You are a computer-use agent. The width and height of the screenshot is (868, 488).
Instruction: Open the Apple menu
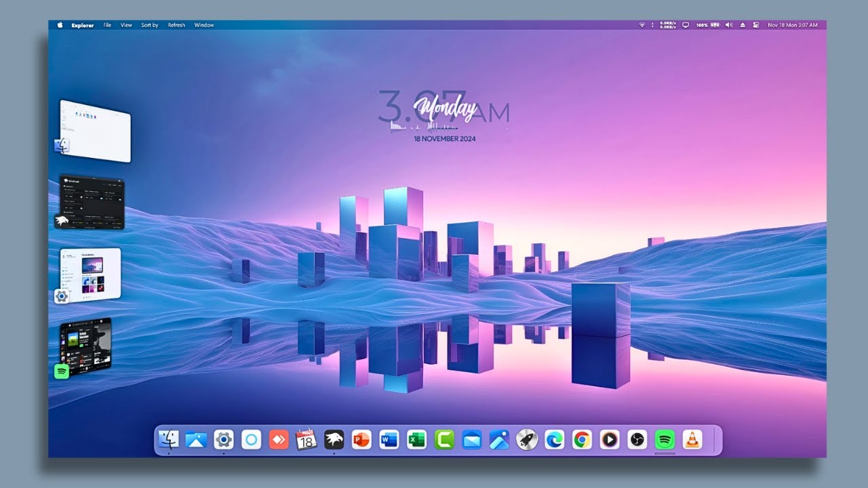pos(60,24)
